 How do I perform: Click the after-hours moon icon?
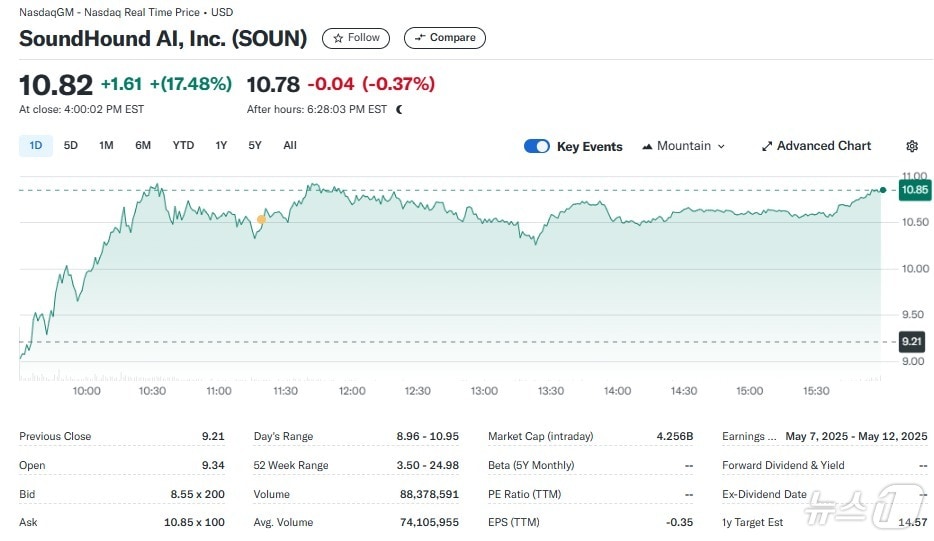399,109
